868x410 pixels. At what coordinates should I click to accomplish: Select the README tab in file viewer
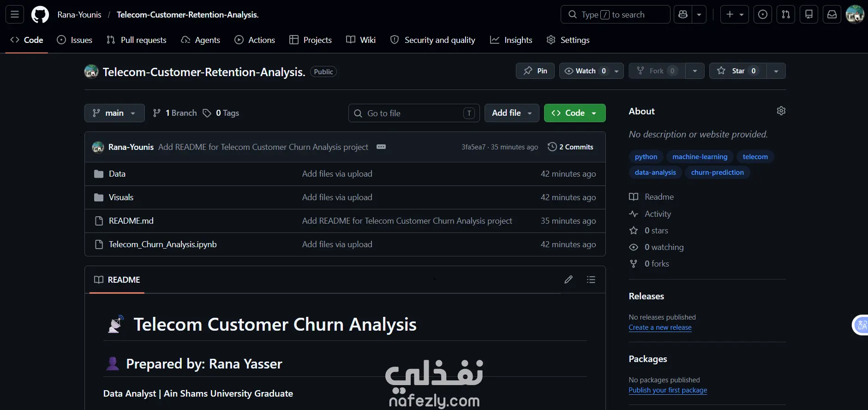coord(117,280)
